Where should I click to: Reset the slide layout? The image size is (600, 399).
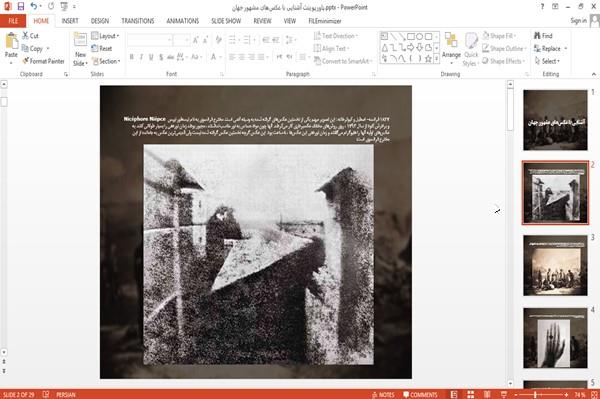coord(102,49)
